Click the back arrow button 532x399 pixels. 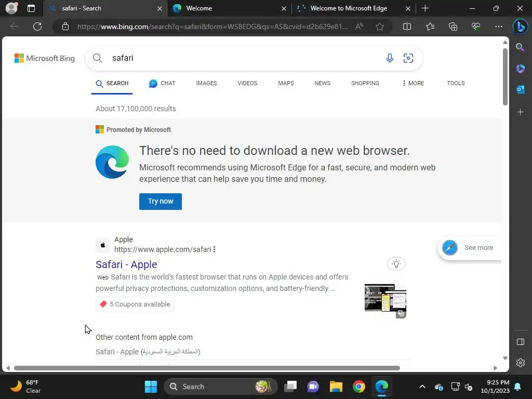(x=14, y=26)
